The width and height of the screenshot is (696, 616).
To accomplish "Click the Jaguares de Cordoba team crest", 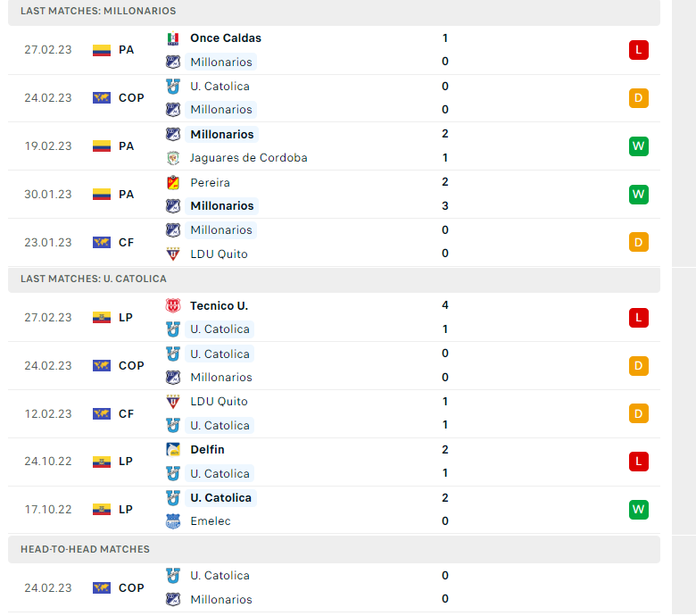I will (173, 158).
